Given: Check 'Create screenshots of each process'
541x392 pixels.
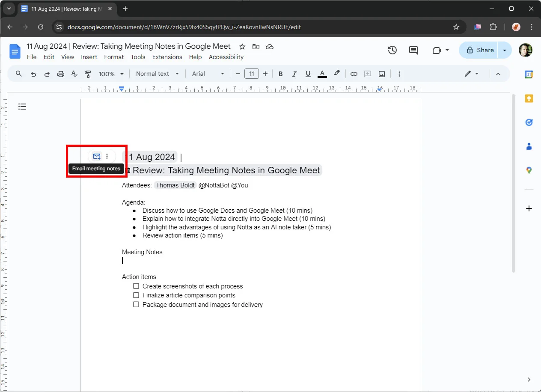Looking at the screenshot, I should pos(136,286).
